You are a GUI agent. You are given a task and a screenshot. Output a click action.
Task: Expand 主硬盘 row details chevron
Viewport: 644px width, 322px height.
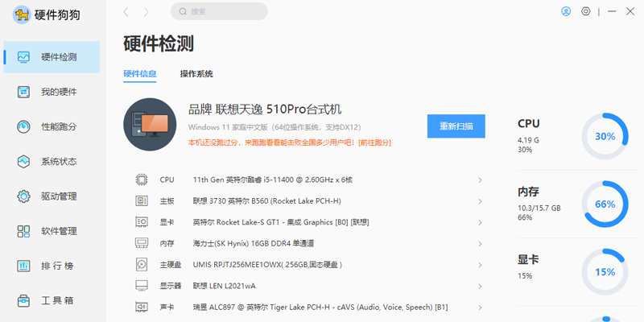click(x=480, y=266)
